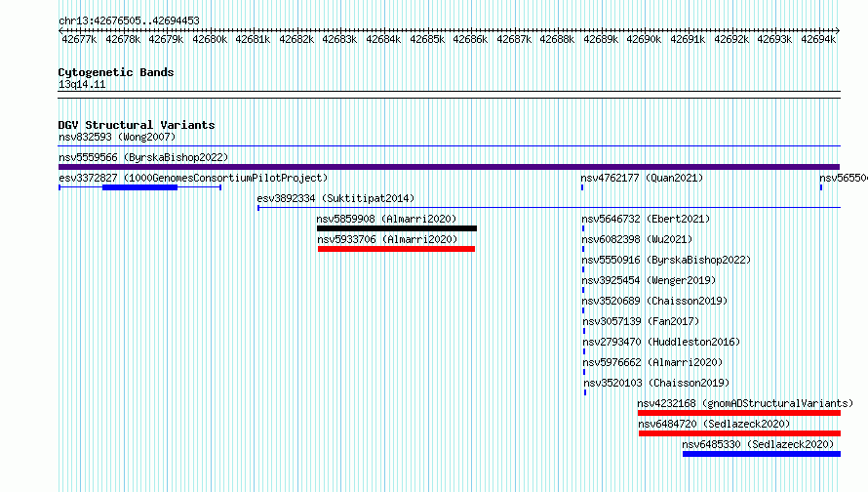Screen dimensions: 868x492
Task: Click the nsv832593 (Wong2007) variant label
Action: pos(117,137)
